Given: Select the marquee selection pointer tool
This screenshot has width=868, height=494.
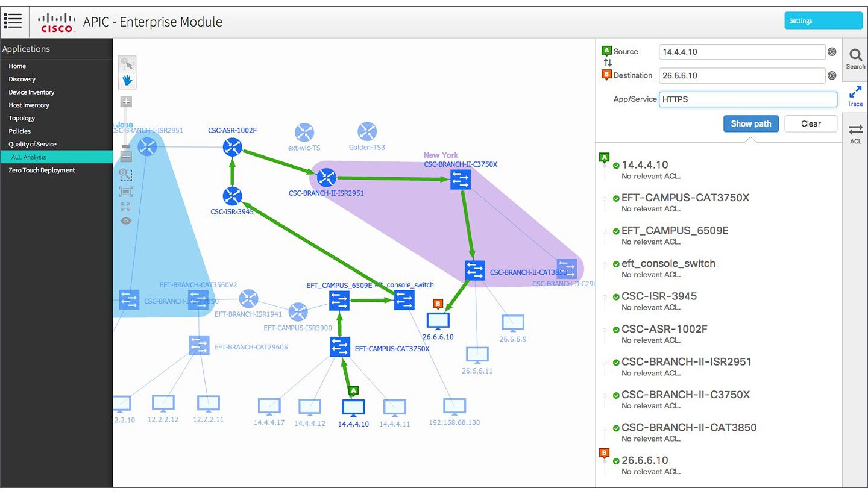Looking at the screenshot, I should pos(127,64).
